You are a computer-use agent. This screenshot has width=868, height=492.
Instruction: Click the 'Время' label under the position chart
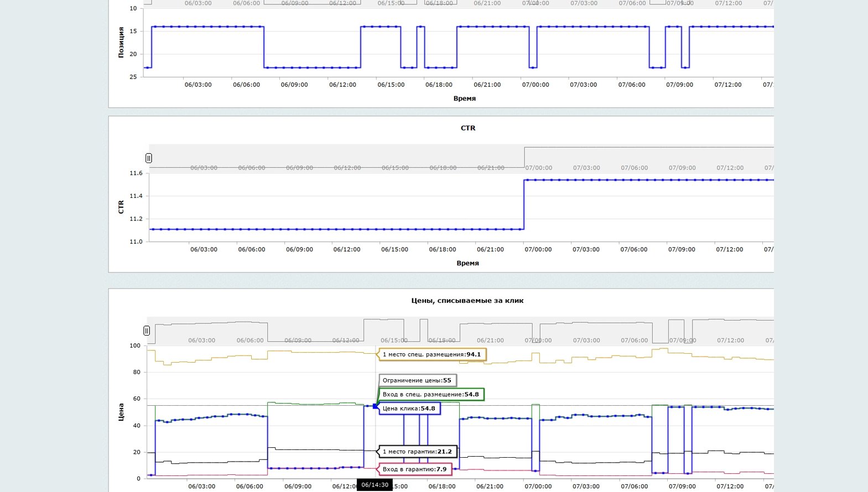[x=465, y=98]
